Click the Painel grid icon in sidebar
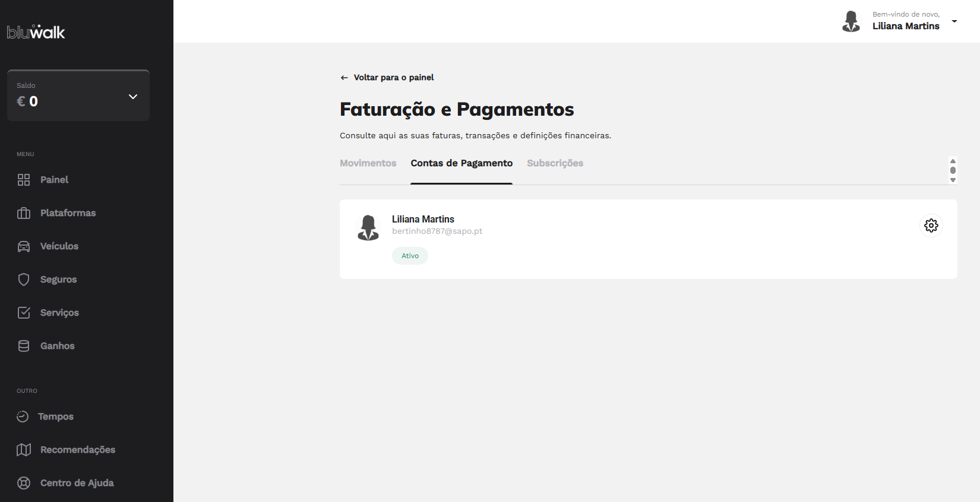 click(x=24, y=180)
